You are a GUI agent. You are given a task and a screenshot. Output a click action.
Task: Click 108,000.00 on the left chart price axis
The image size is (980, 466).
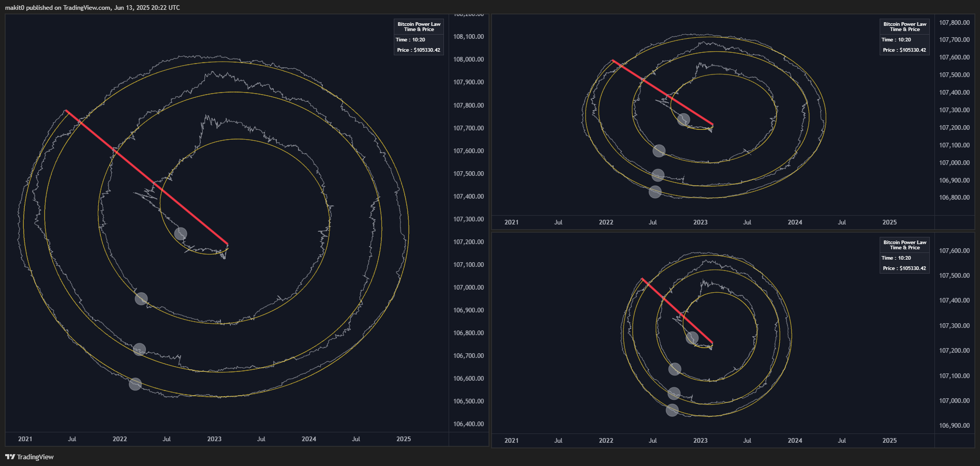point(469,59)
